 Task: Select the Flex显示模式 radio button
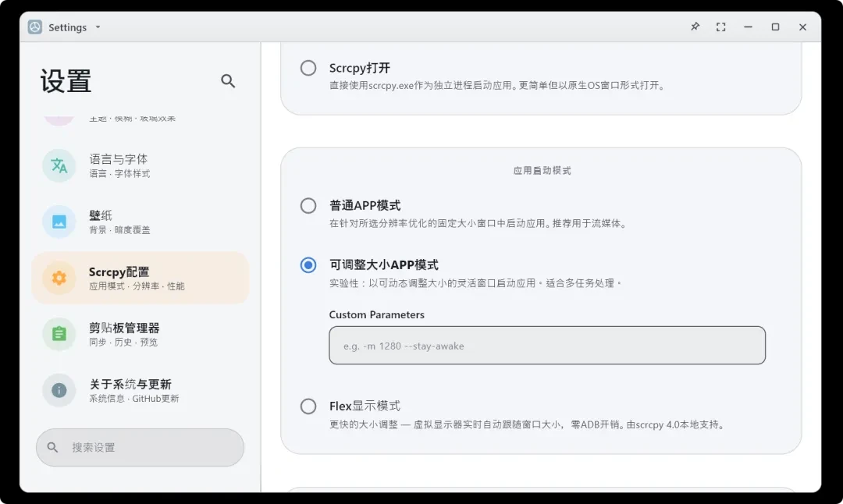(308, 406)
